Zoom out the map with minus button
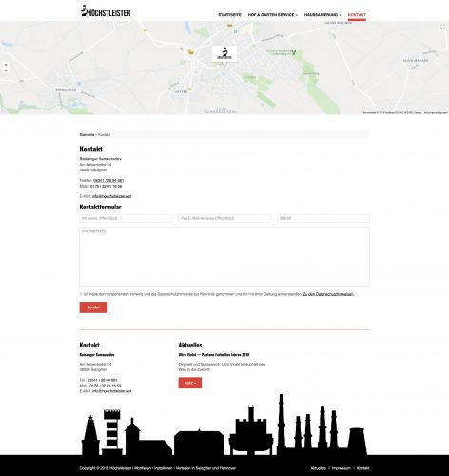449x476 pixels. (x=6, y=71)
